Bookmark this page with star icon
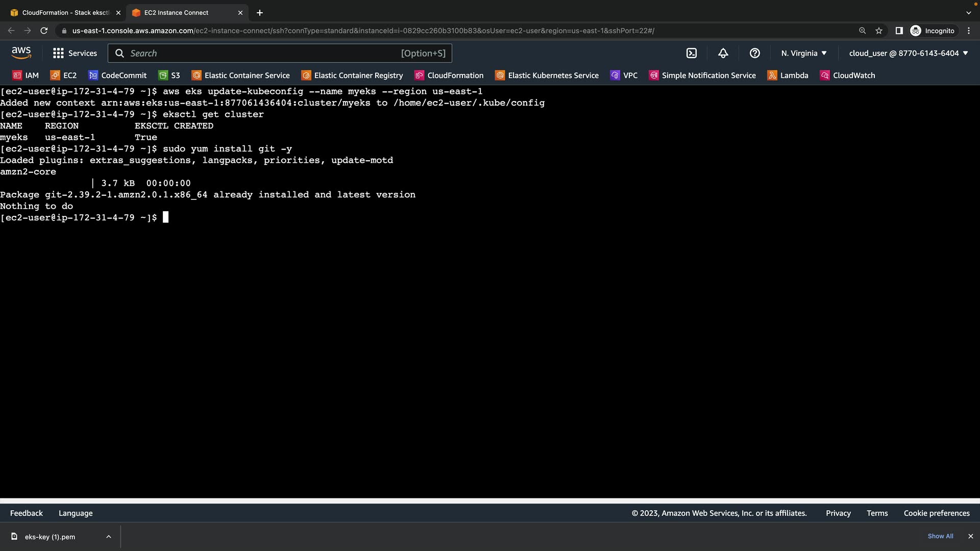980x551 pixels. (x=879, y=31)
